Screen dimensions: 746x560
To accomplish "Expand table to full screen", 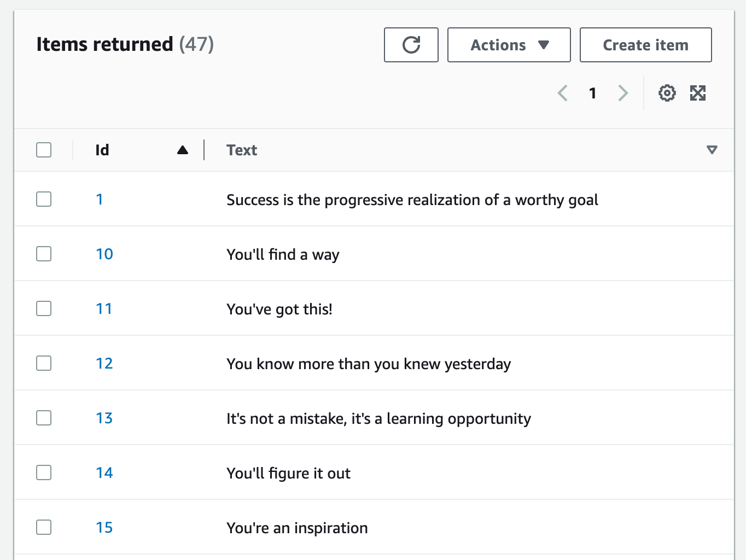I will 698,93.
